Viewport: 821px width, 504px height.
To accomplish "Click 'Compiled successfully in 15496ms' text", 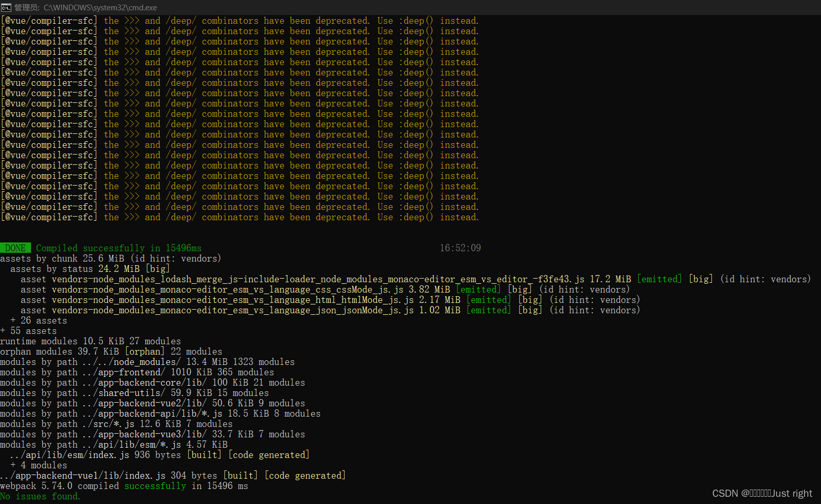I will (x=118, y=248).
